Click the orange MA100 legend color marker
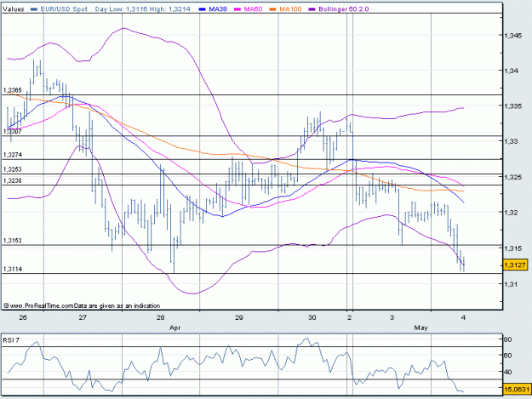The height and width of the screenshot is (399, 532). point(272,9)
